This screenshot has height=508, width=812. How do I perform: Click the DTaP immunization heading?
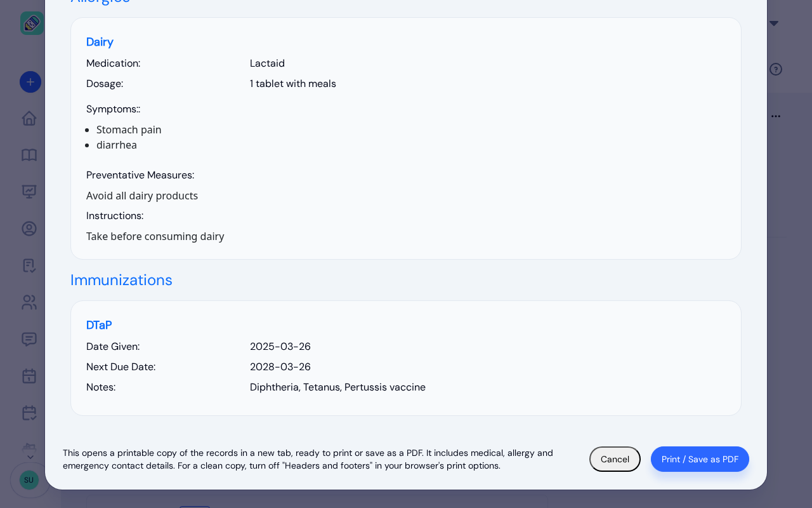pyautogui.click(x=99, y=325)
